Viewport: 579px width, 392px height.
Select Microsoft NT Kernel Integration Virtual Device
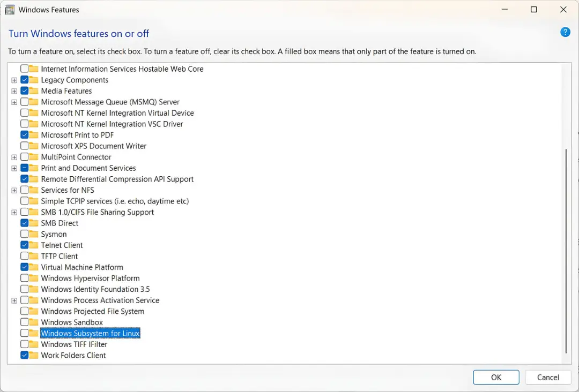pyautogui.click(x=117, y=113)
